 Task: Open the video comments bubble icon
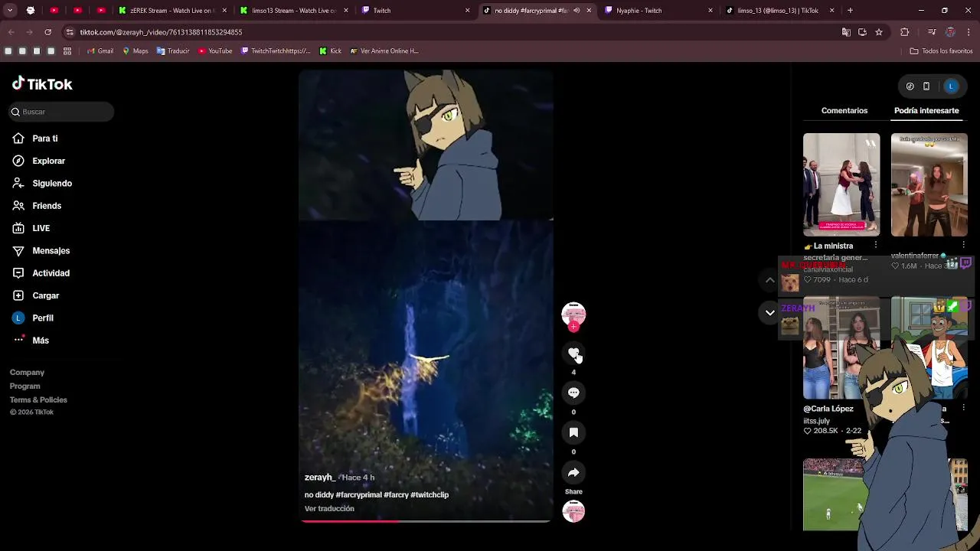573,393
